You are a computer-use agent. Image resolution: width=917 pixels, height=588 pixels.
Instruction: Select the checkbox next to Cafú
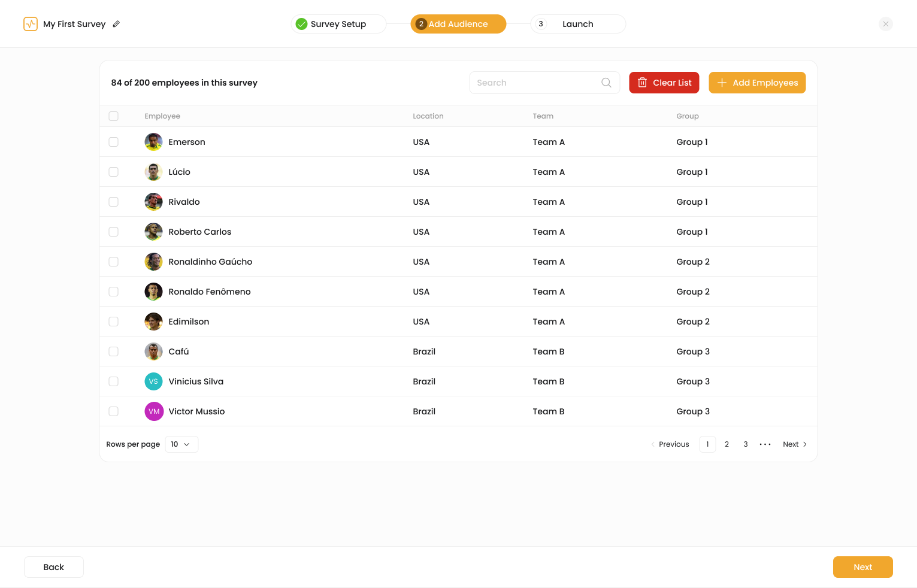(113, 351)
